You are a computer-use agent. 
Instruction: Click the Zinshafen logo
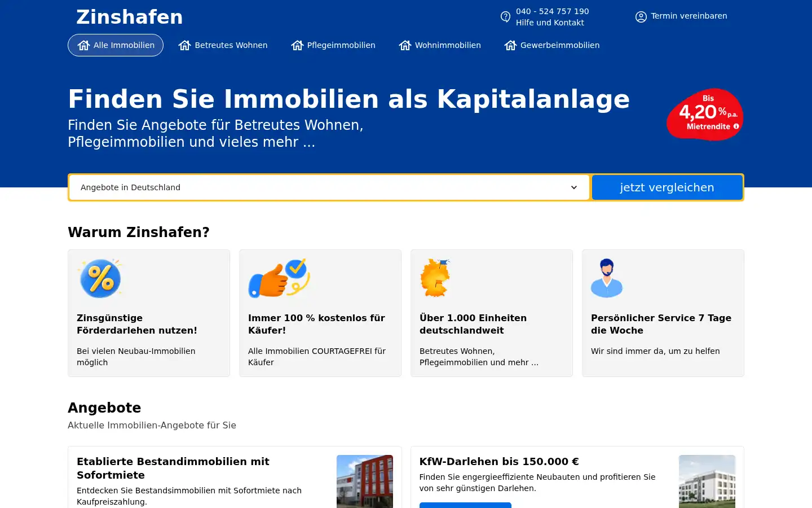130,17
